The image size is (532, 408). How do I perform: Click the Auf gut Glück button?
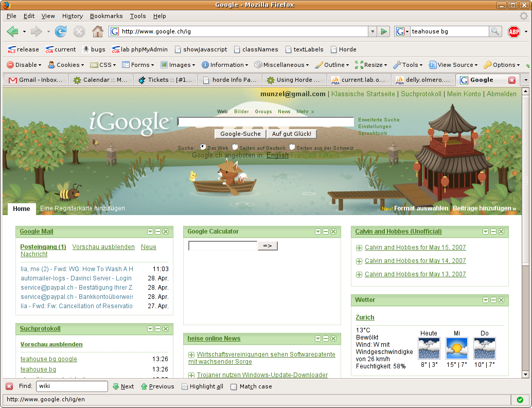point(292,134)
